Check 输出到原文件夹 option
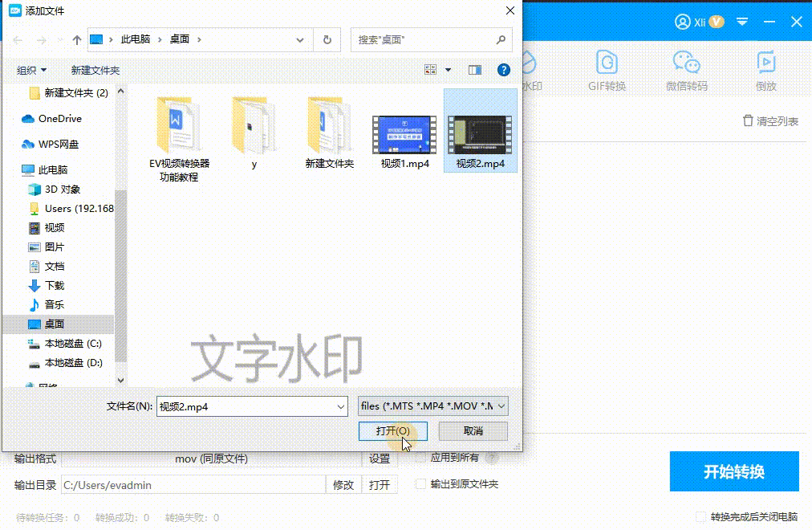Image resolution: width=812 pixels, height=530 pixels. (x=420, y=483)
